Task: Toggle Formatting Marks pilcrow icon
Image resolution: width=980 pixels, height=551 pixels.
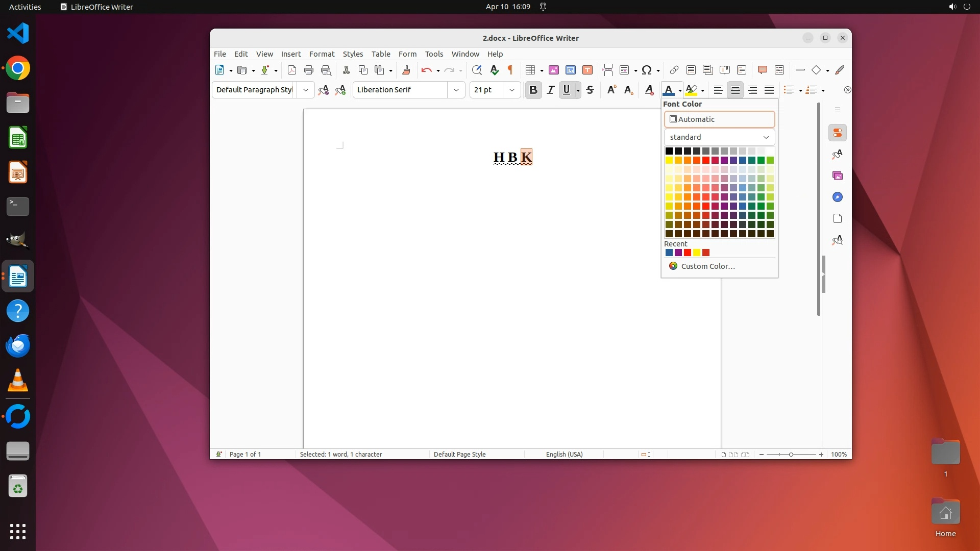Action: coord(510,70)
